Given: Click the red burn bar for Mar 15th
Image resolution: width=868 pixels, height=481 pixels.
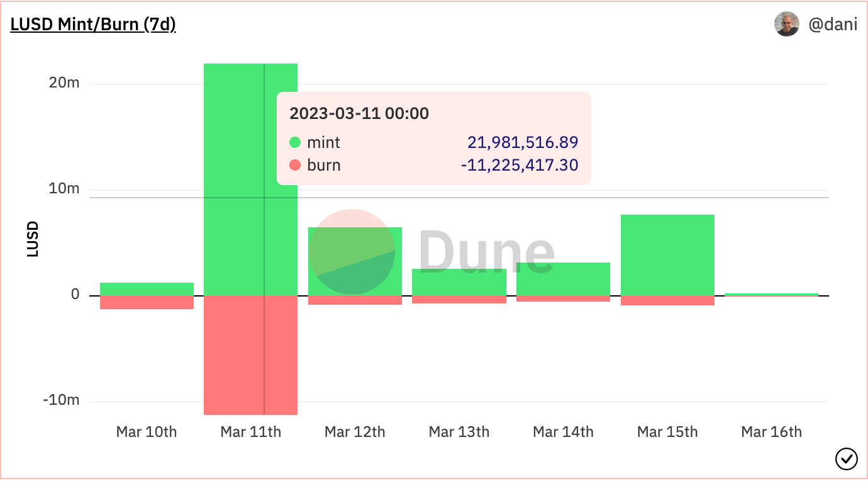Looking at the screenshot, I should click(667, 300).
